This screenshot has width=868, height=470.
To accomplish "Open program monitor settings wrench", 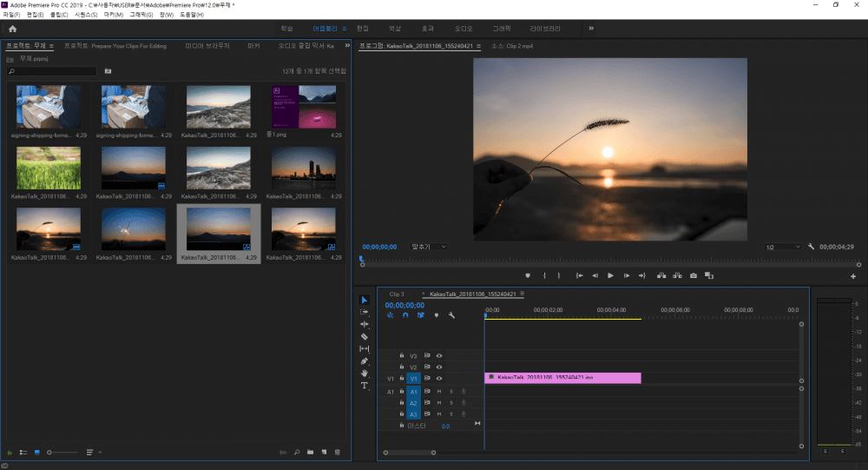I will (811, 247).
